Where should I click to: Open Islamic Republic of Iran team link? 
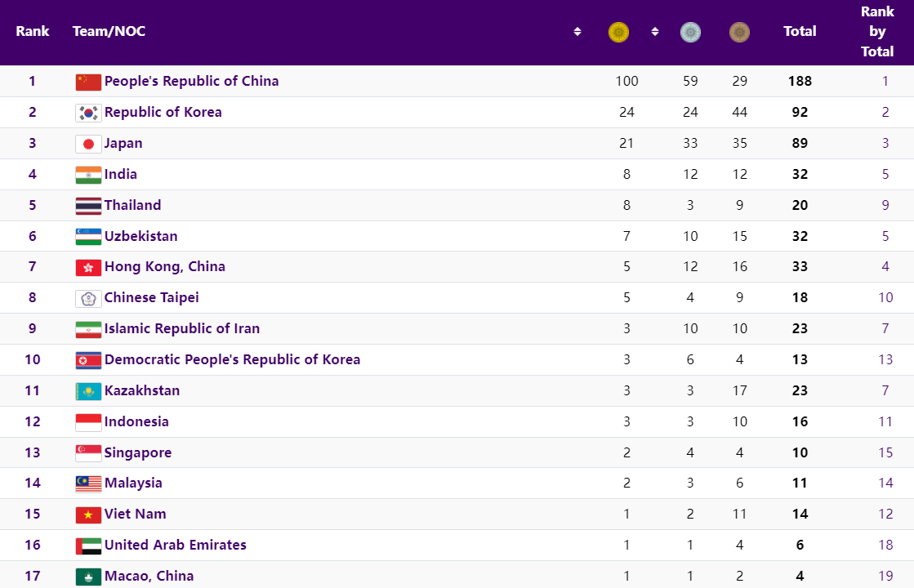coord(182,328)
